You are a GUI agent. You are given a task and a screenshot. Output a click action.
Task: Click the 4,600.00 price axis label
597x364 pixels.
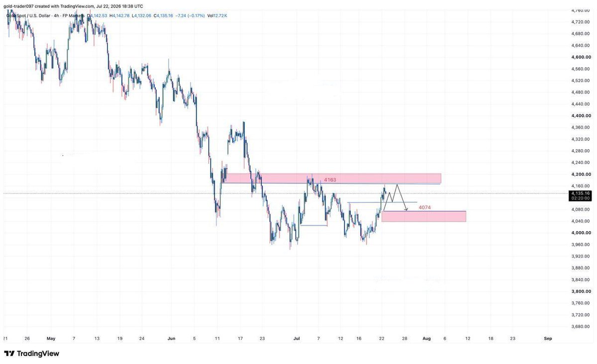(581, 57)
